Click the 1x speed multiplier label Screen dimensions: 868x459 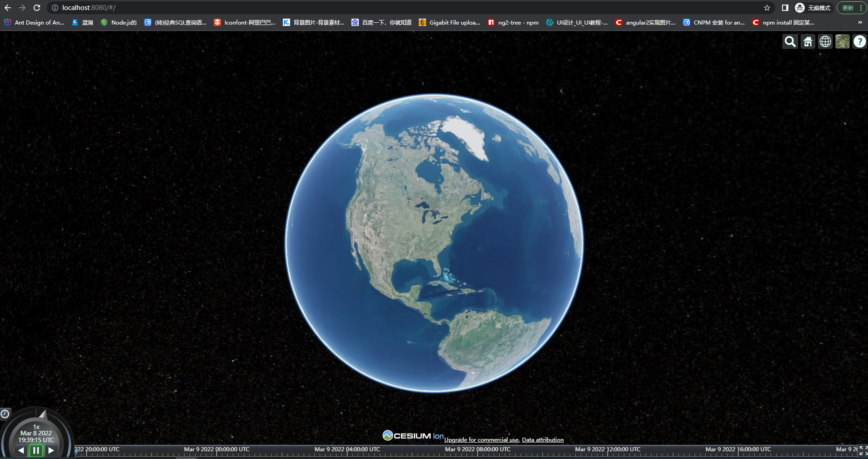(x=36, y=427)
